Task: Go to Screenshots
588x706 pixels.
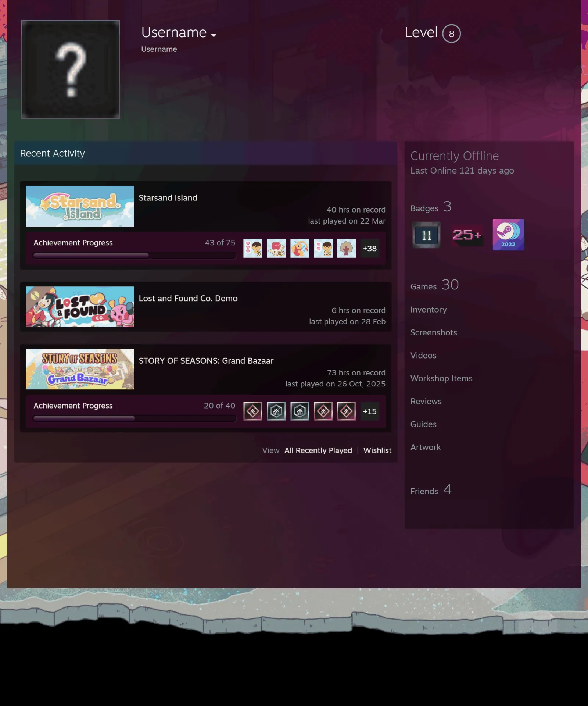Action: click(x=434, y=332)
